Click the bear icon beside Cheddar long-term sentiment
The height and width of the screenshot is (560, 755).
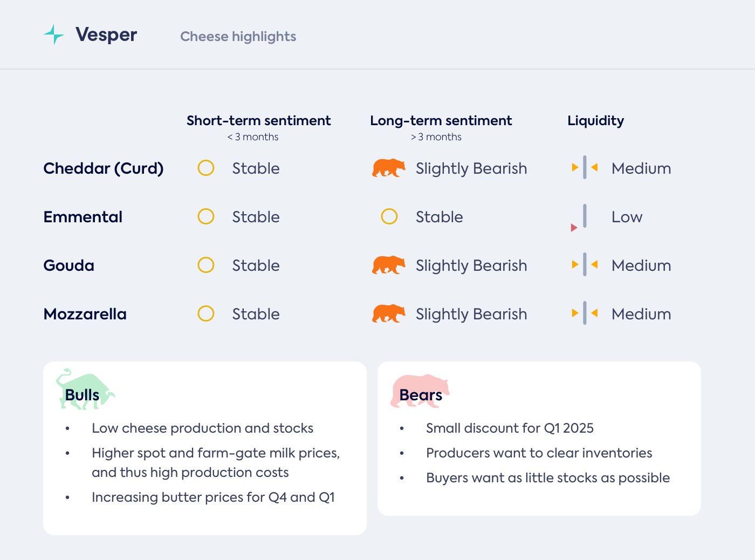pos(388,168)
